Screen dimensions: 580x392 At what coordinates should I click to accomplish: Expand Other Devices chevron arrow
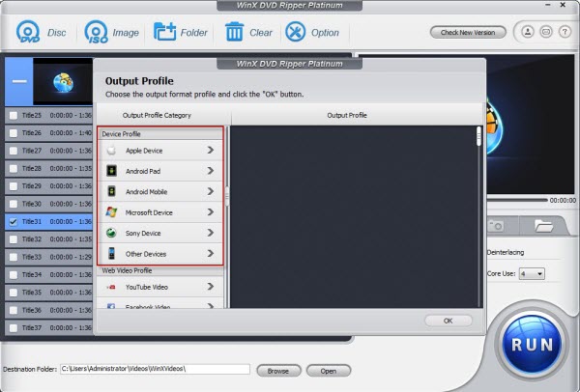tap(211, 254)
